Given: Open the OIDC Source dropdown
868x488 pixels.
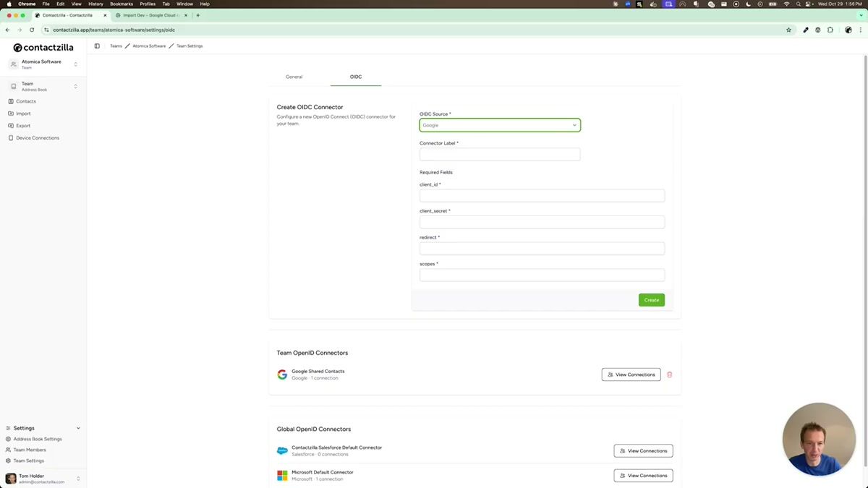Looking at the screenshot, I should click(499, 125).
